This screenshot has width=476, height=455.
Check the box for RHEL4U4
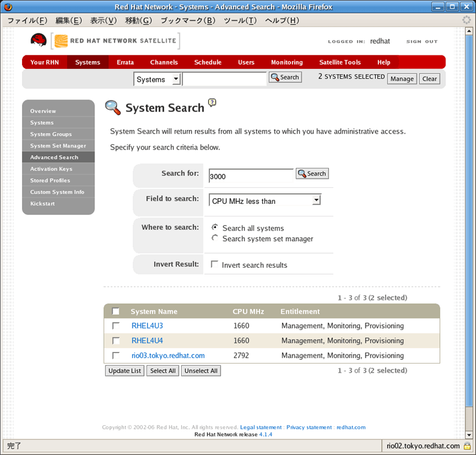(x=116, y=341)
